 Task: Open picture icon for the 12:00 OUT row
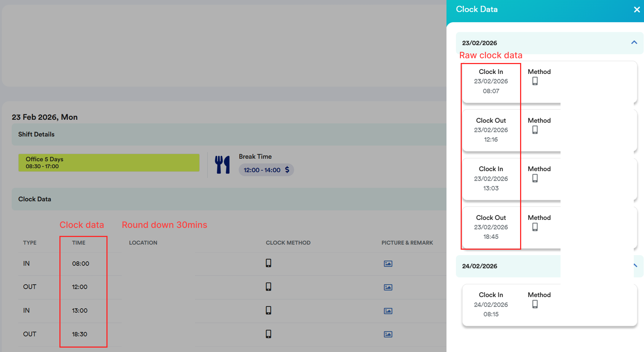[388, 287]
